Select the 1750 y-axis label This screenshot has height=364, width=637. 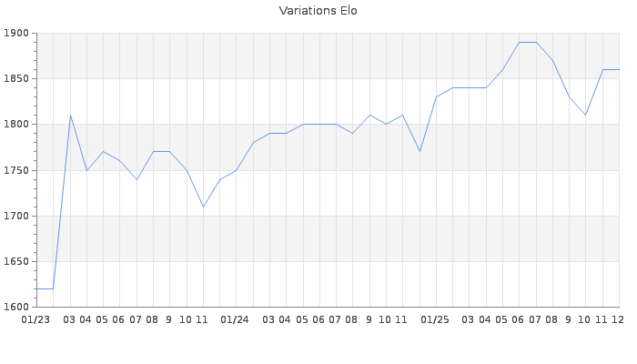(x=17, y=170)
